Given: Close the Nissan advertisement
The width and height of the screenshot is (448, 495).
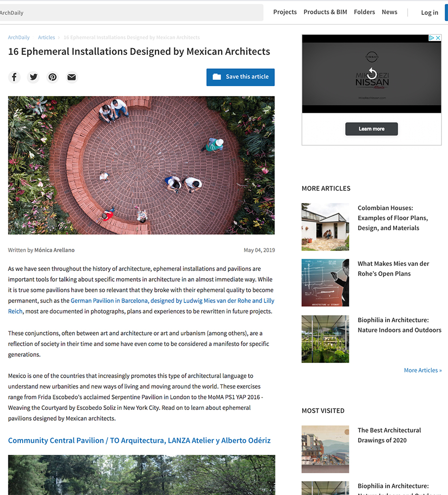Looking at the screenshot, I should [438, 38].
